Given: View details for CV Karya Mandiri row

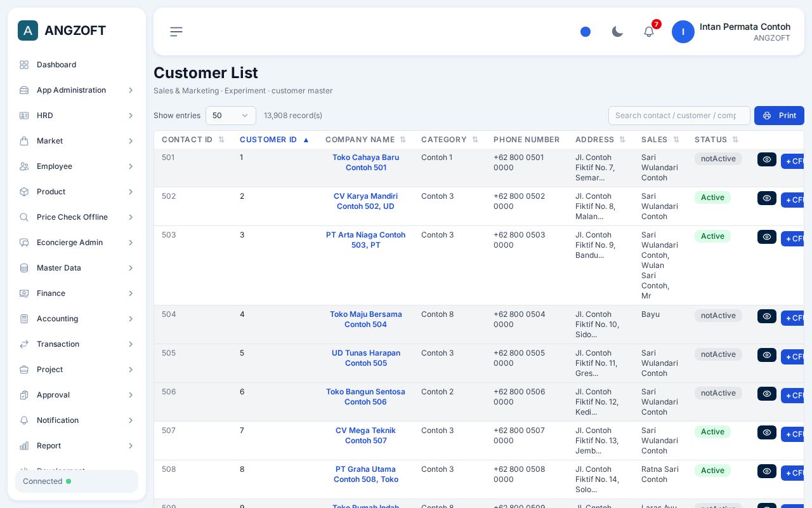Looking at the screenshot, I should (x=767, y=198).
